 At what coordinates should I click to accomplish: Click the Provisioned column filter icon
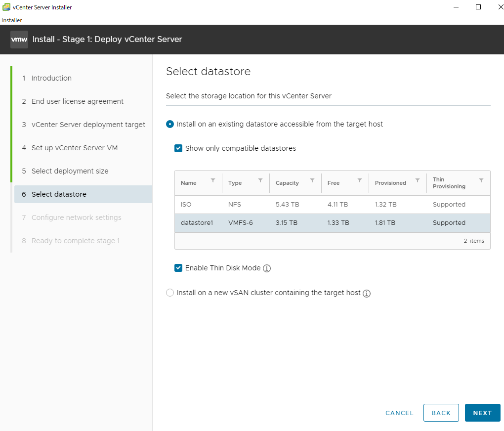point(418,180)
